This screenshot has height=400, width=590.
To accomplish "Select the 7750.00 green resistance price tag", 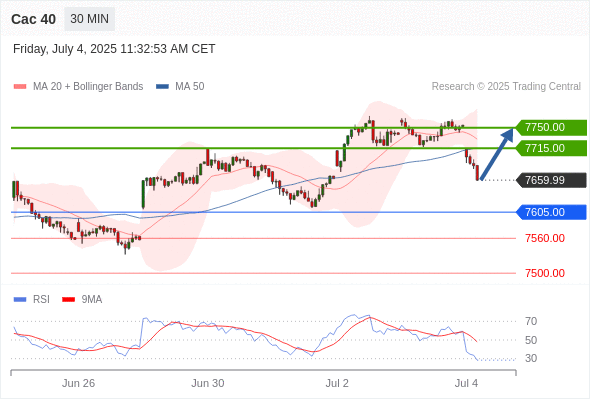I will click(x=551, y=128).
